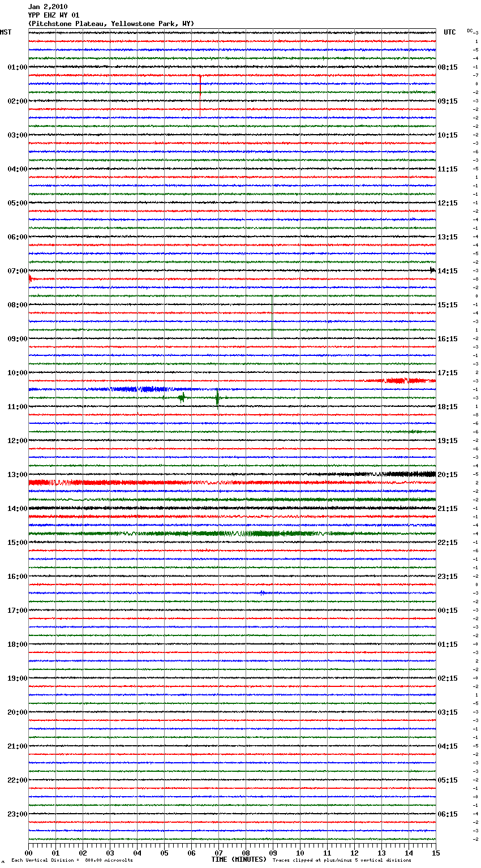Click the 18:15 UTC time label
Viewport: 481px width, 868px height.
point(448,407)
